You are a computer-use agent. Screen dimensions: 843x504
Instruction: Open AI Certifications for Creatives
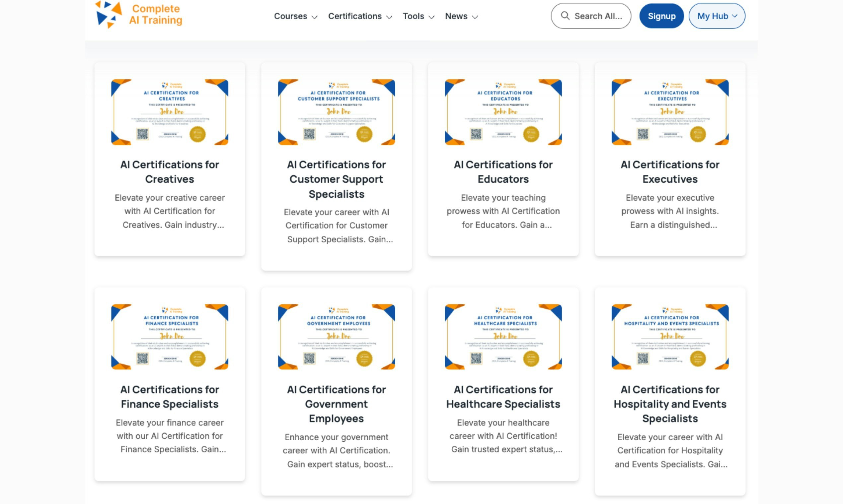[x=169, y=171]
